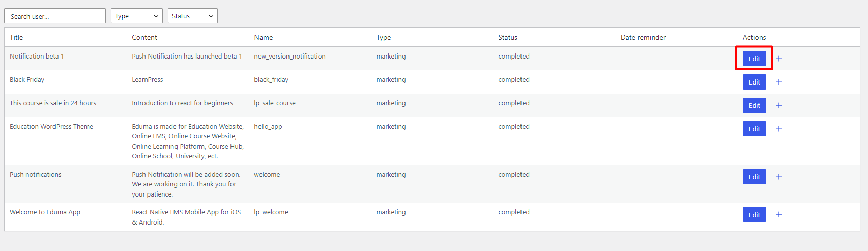Screen dimensions: 868x251
Task: Click plus icon in welcome row
Action: [778, 177]
